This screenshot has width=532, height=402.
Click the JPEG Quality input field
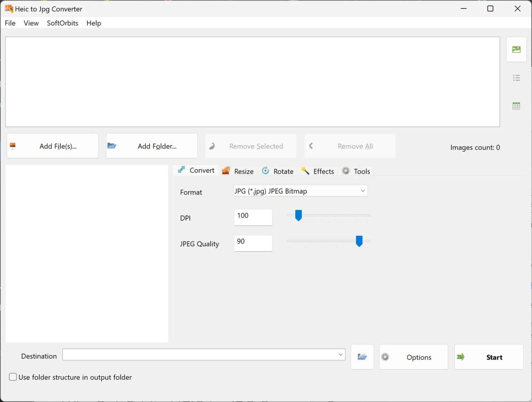253,243
